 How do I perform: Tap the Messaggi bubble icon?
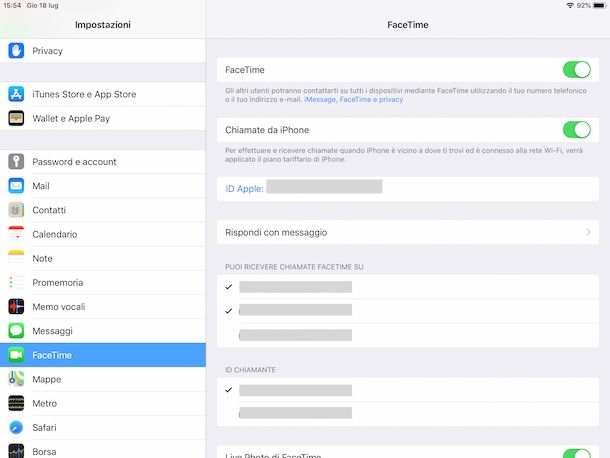pos(16,331)
